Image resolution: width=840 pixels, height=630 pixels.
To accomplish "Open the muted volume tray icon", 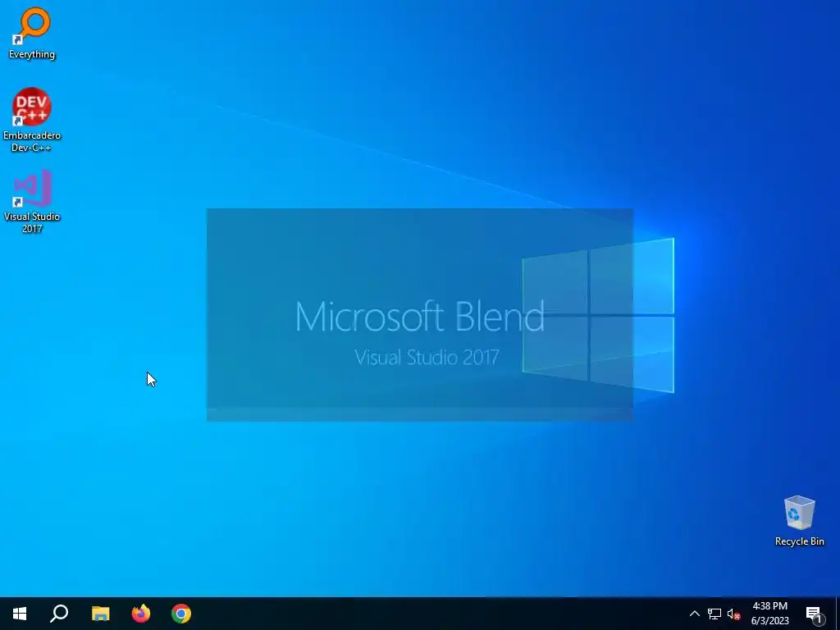I will coord(733,614).
